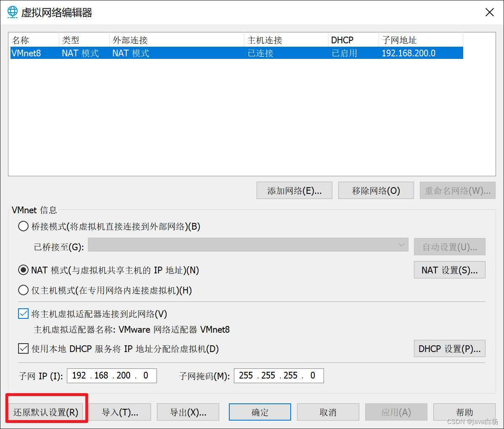Click 重命名网络(W)... button
The width and height of the screenshot is (504, 429).
point(457,191)
